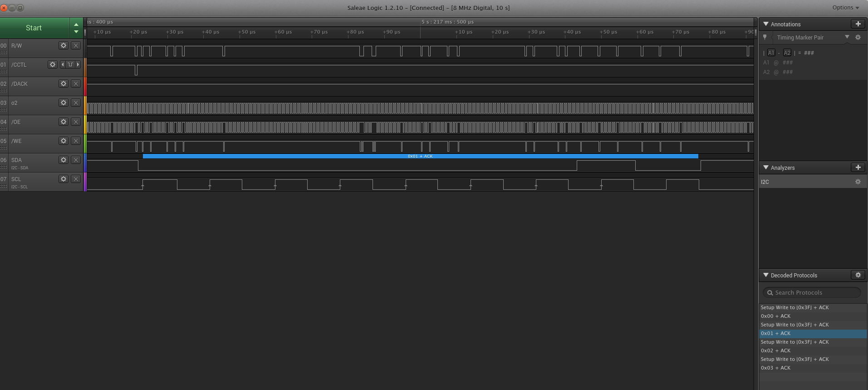Go to next /CCTL trigger edge arrow
This screenshot has width=868, height=390.
coord(78,64)
